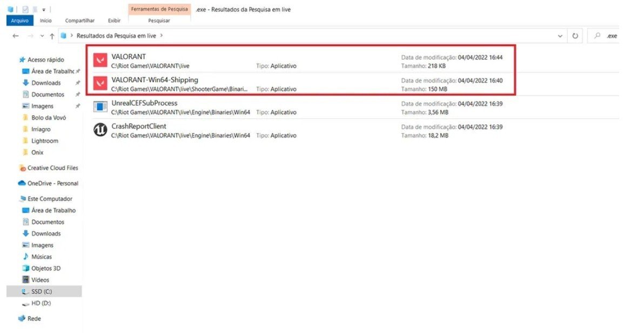Switch to the Início tab
This screenshot has height=333, width=644.
pyautogui.click(x=45, y=21)
